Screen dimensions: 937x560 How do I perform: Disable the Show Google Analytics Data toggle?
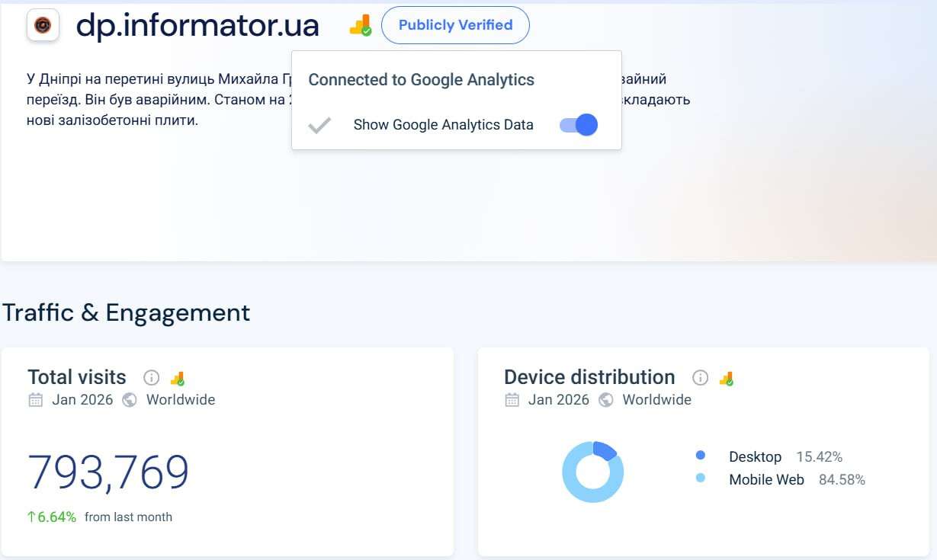tap(579, 125)
